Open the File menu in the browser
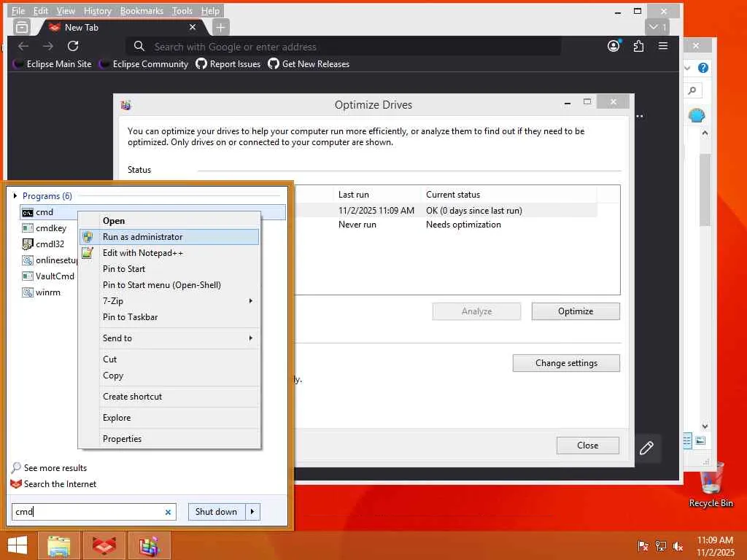 tap(18, 10)
